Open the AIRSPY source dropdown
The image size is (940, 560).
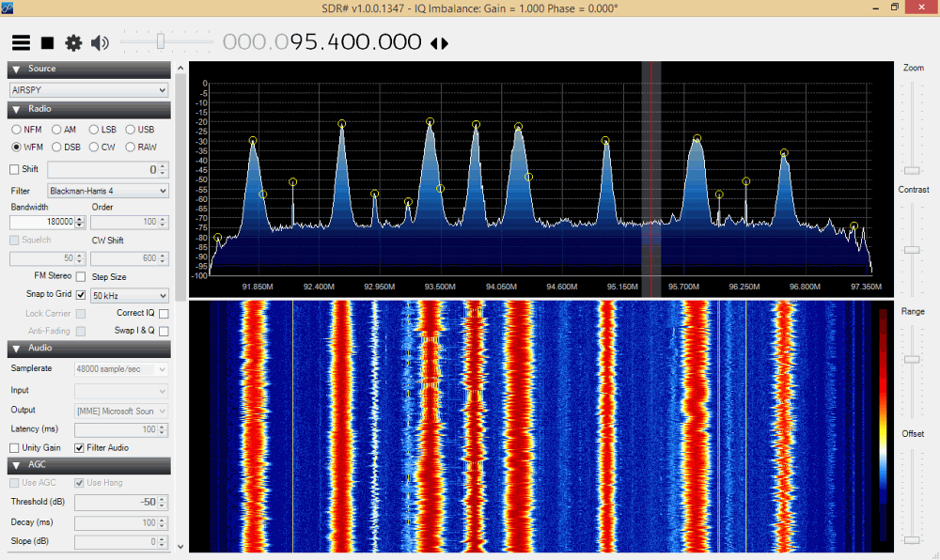88,90
